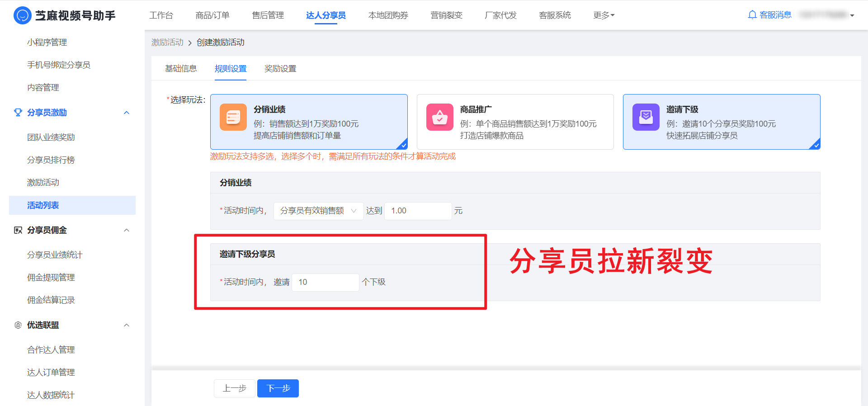Viewport: 868px width, 406px height.
Task: Click the 芝麻视频号助手 logo icon
Action: pos(23,15)
